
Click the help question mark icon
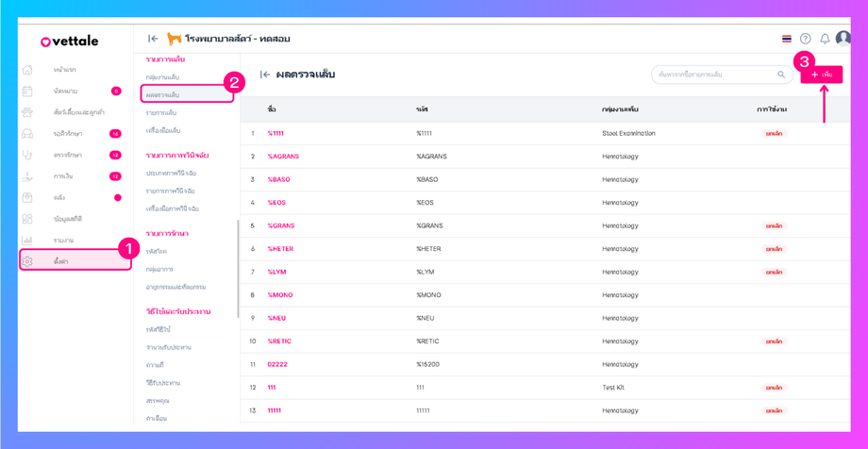pos(806,39)
